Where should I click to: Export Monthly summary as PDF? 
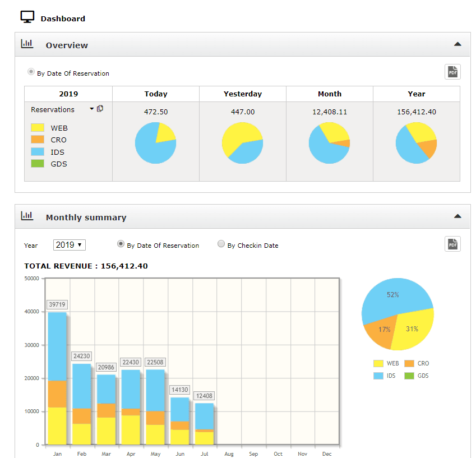(x=452, y=244)
